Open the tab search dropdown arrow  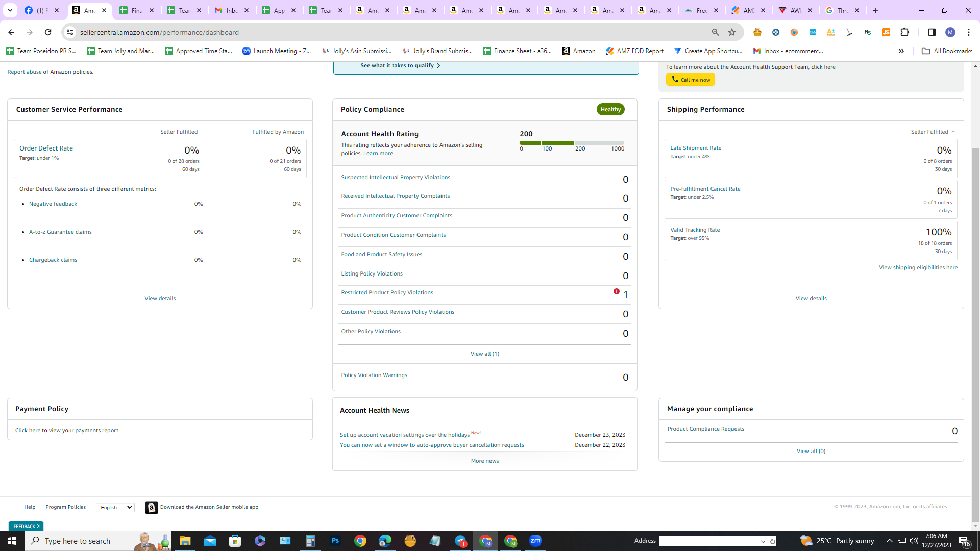click(x=10, y=10)
